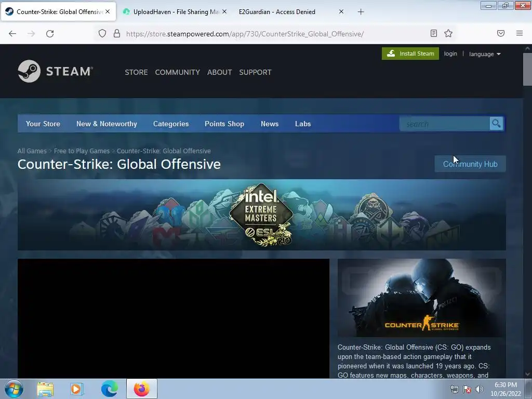Reload the current page

50,34
